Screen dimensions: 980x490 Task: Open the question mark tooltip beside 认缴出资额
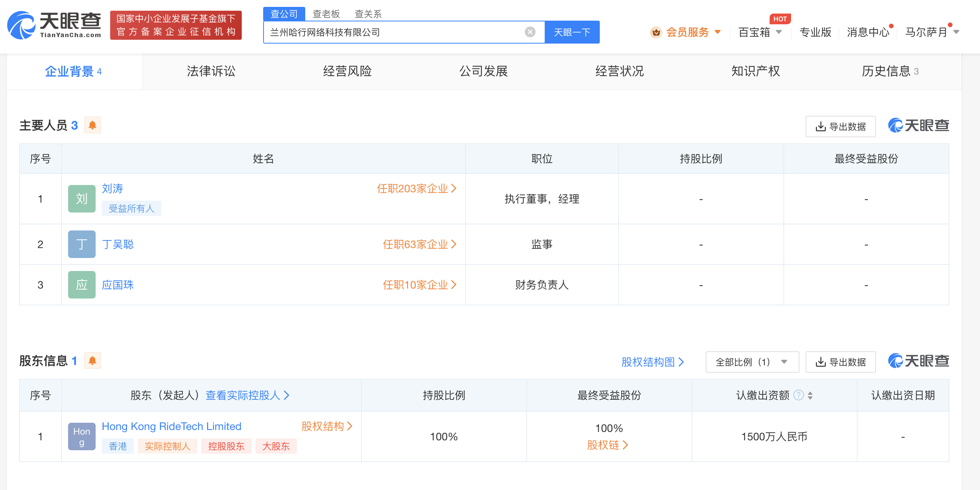[x=798, y=396]
